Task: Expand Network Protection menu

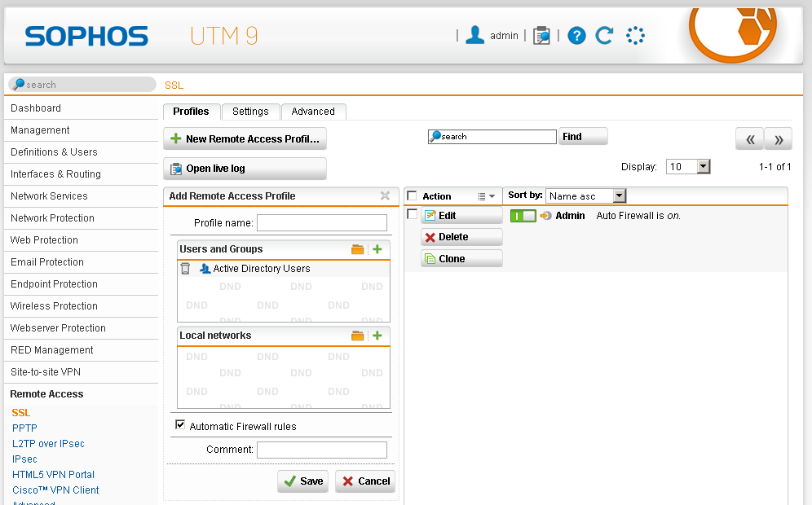Action: (81, 218)
